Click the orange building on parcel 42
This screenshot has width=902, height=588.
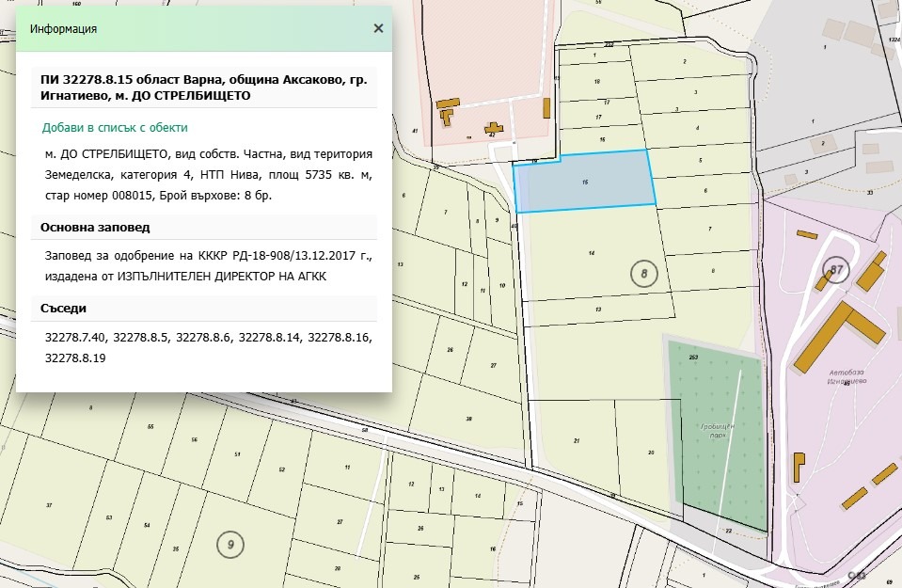pos(493,128)
